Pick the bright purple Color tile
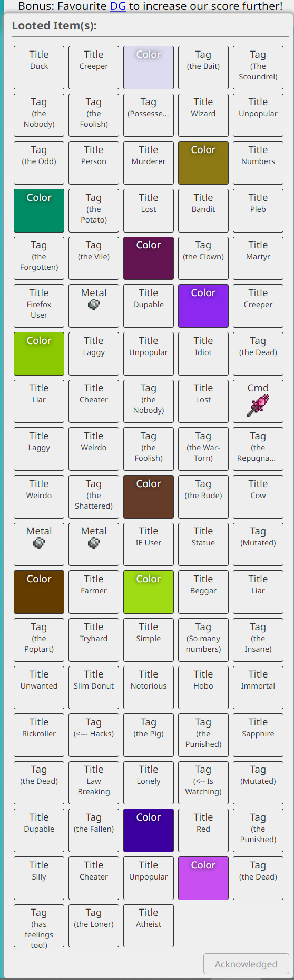Image resolution: width=294 pixels, height=980 pixels. [203, 306]
